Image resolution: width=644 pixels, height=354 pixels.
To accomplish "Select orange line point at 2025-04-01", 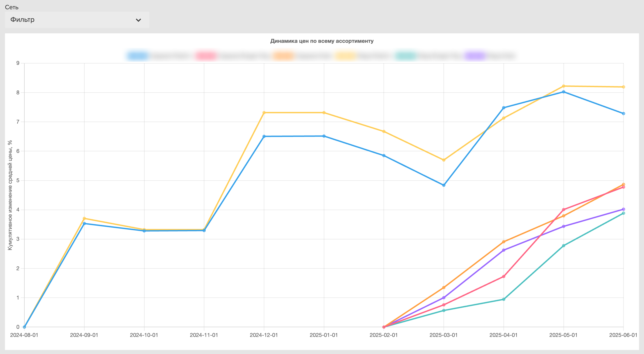I will [504, 242].
